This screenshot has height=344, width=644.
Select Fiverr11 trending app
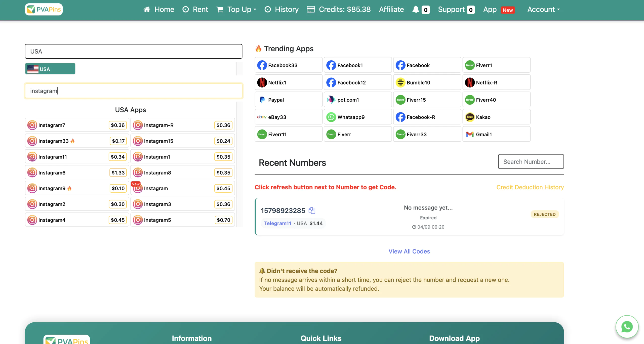(x=289, y=134)
